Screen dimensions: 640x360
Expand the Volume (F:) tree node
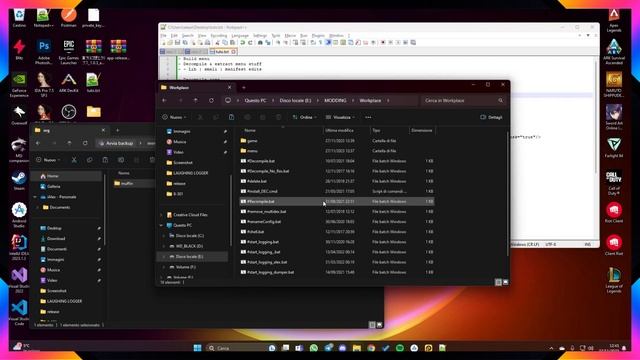[x=164, y=267]
